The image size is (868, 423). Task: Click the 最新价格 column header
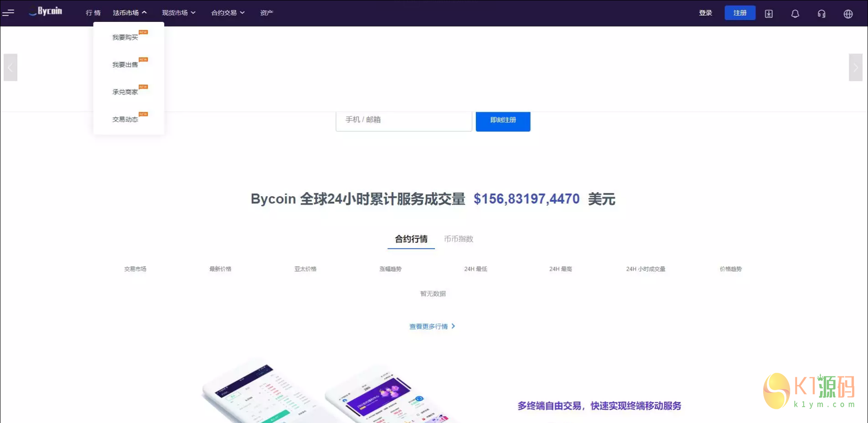(220, 269)
